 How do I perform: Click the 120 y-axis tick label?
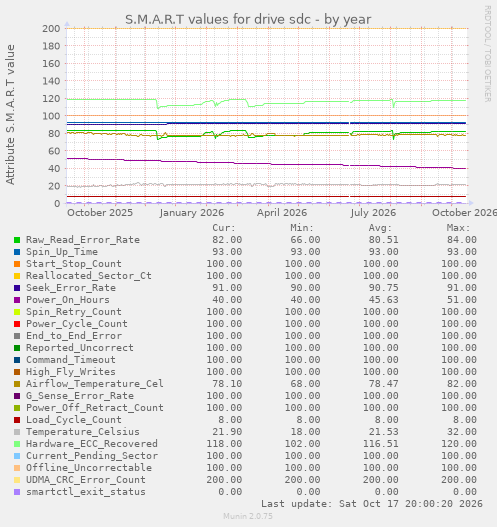click(51, 99)
